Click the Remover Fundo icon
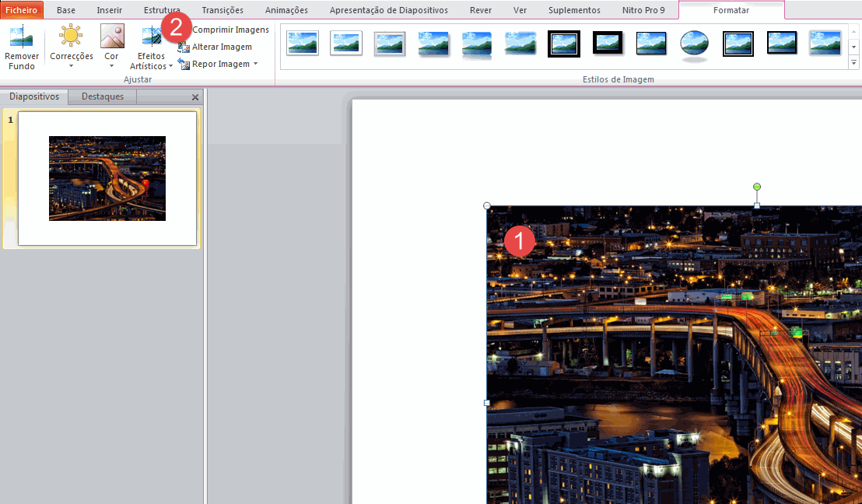Screen dimensions: 862x504 click(22, 37)
